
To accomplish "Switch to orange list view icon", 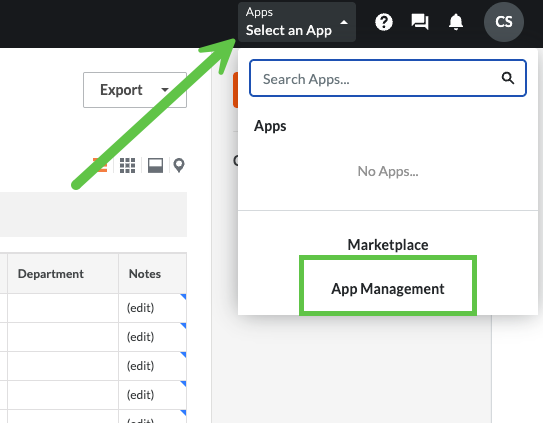I will pos(100,165).
